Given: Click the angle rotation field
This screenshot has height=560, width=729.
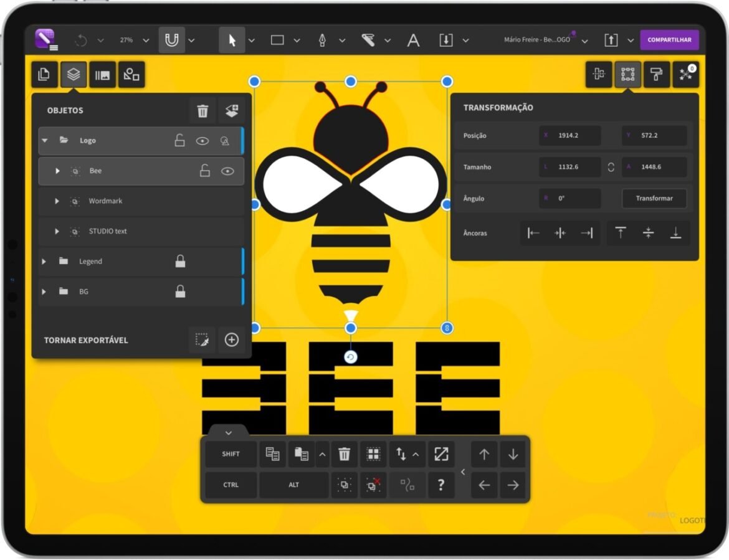Looking at the screenshot, I should [x=569, y=199].
